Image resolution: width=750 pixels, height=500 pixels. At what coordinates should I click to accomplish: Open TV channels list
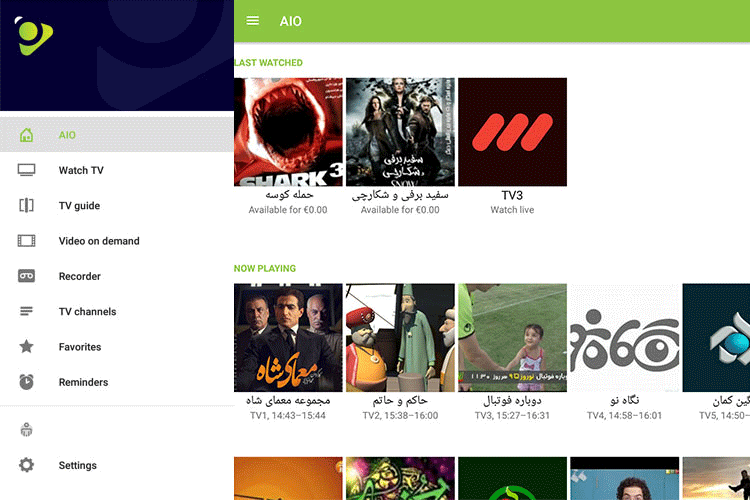point(117,311)
